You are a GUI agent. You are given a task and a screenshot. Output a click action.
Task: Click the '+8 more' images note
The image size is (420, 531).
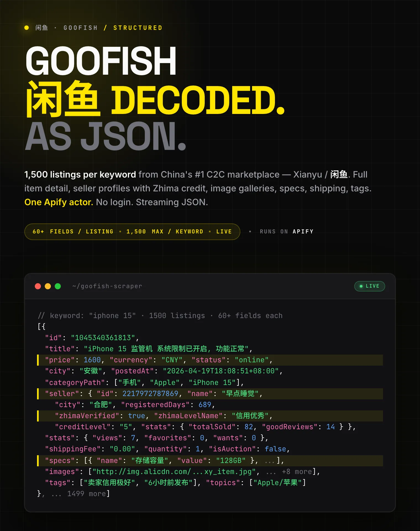(x=297, y=472)
